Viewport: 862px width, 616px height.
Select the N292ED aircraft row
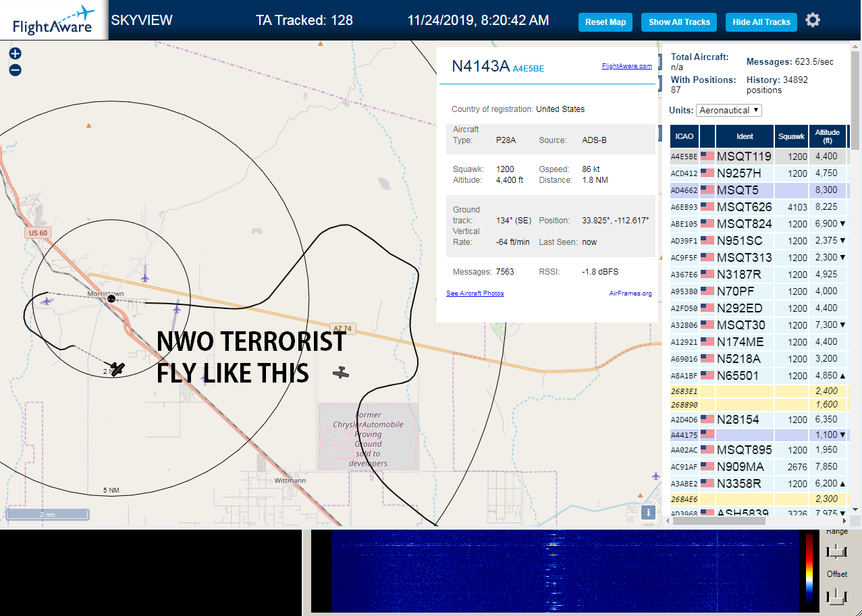click(x=759, y=308)
